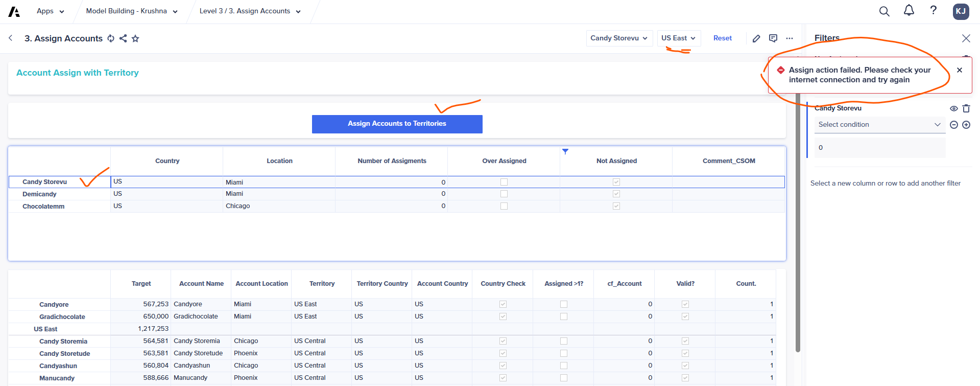Click the cf_Account column header

[x=625, y=284]
